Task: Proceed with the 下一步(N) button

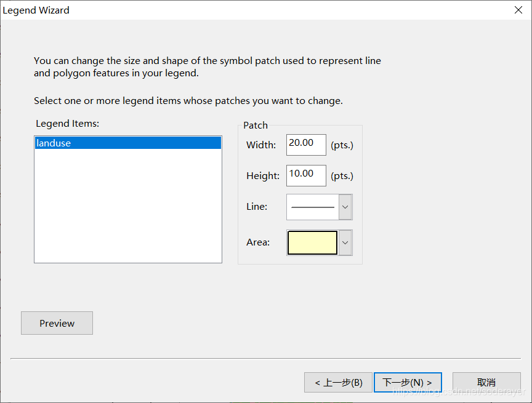Action: [408, 382]
